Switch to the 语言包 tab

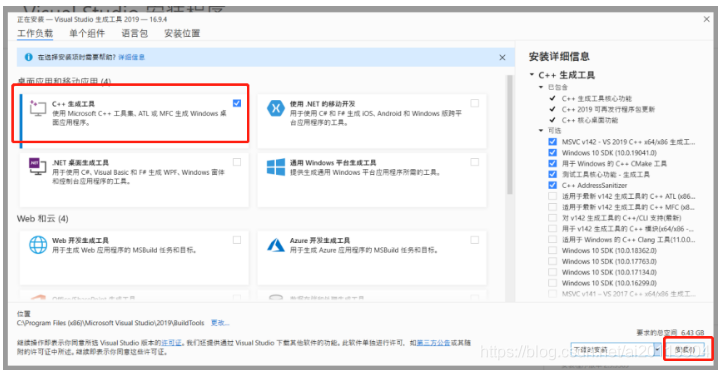coord(135,33)
